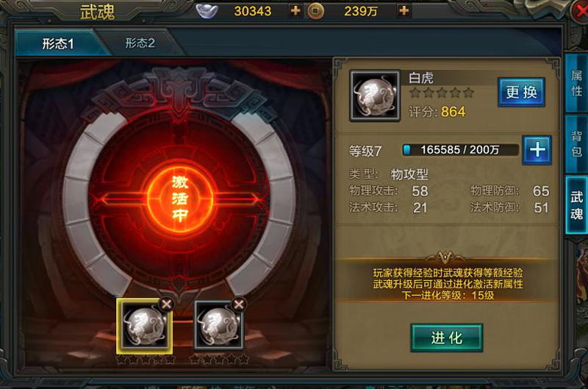Click the level 7 experience progress bar
The image size is (588, 389).
tap(460, 150)
